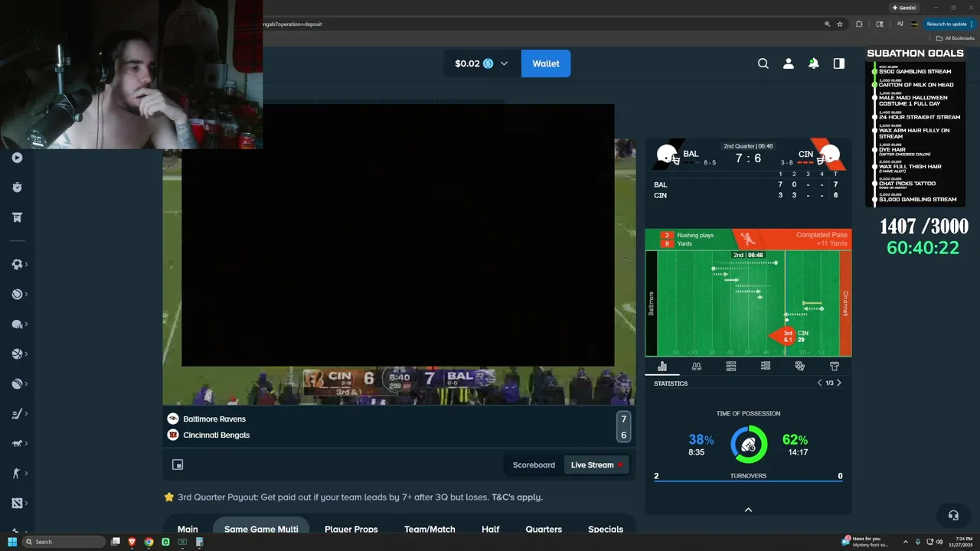Open All Bookmarks folder
The width and height of the screenshot is (980, 551).
click(x=955, y=38)
